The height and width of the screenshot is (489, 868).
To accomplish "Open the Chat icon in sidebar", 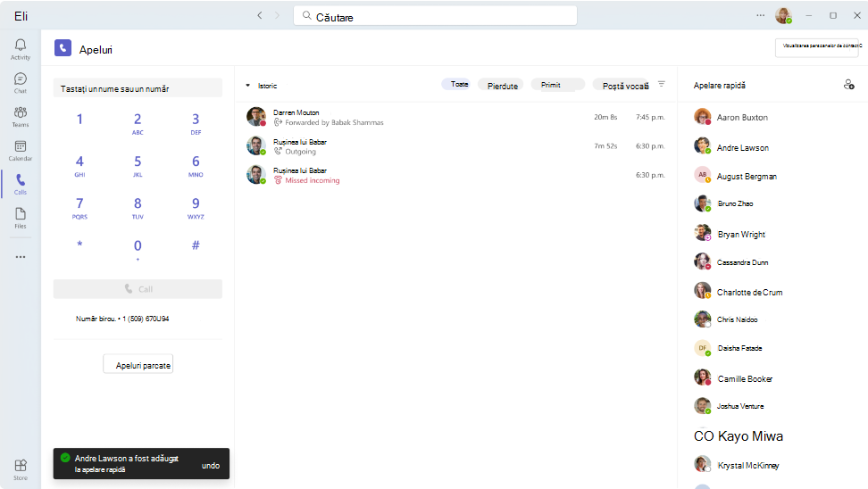I will click(21, 79).
